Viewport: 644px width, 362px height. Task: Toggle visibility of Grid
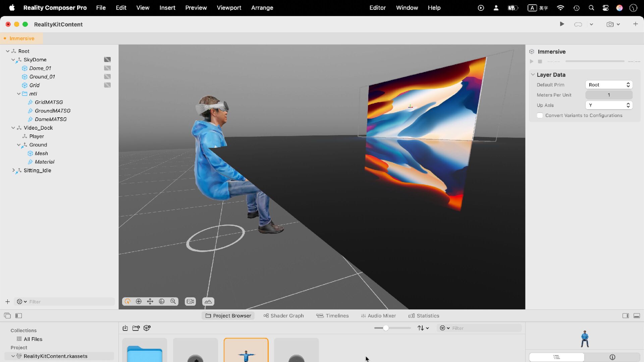pyautogui.click(x=107, y=85)
